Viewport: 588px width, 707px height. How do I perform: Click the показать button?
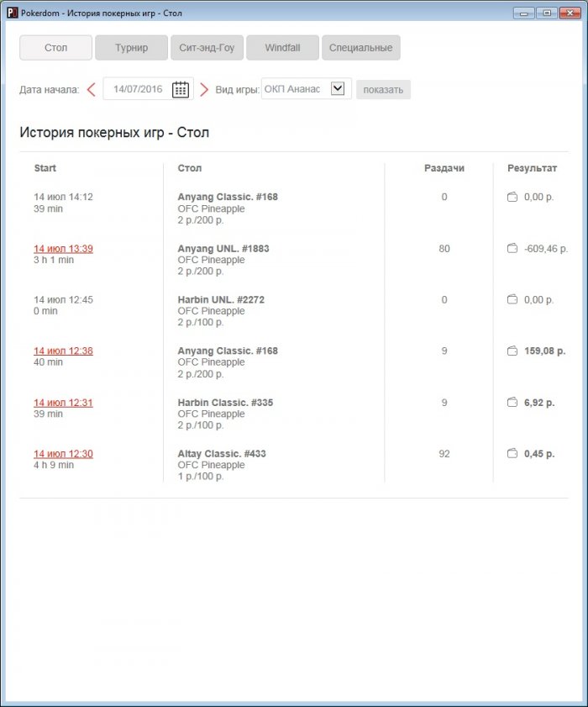pos(383,90)
